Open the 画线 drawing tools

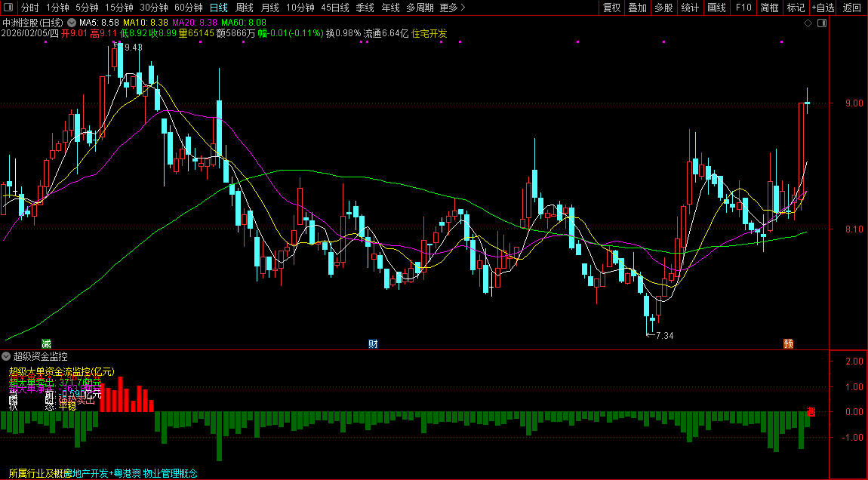coord(716,8)
